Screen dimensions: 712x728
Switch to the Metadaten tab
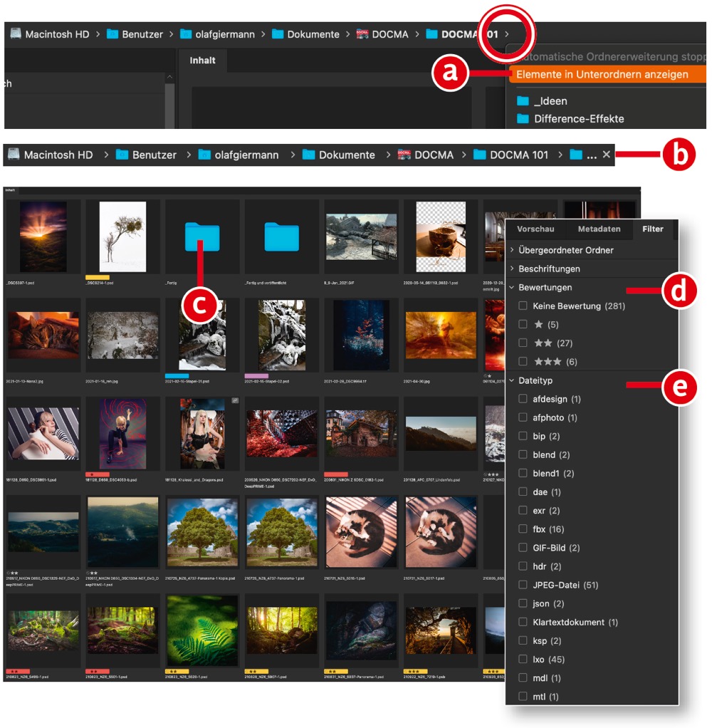tap(599, 229)
